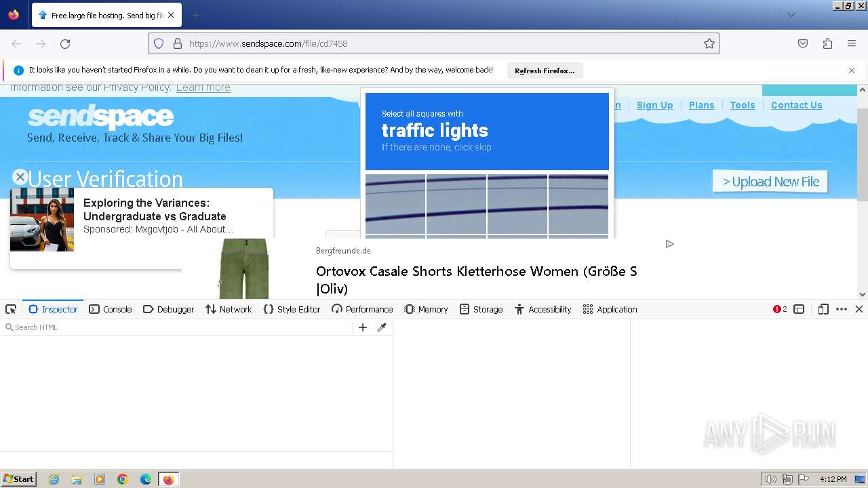Pick an element from the page
The width and height of the screenshot is (868, 488).
point(11,309)
